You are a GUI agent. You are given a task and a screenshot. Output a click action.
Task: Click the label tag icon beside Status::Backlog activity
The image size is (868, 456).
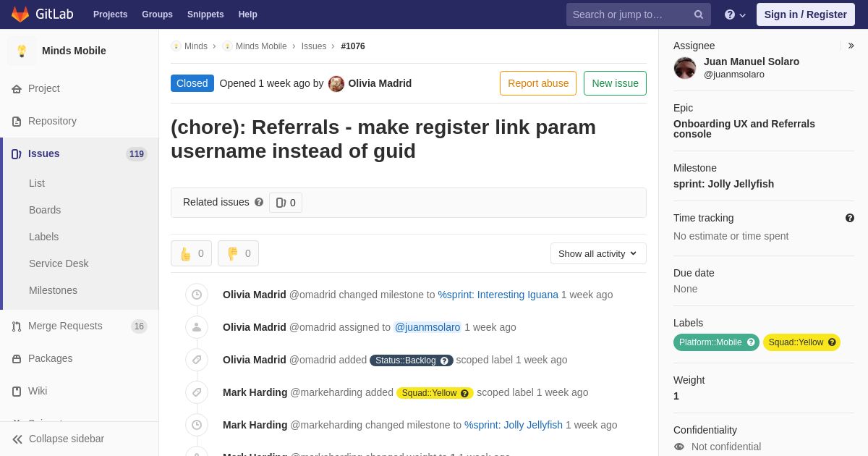click(197, 360)
